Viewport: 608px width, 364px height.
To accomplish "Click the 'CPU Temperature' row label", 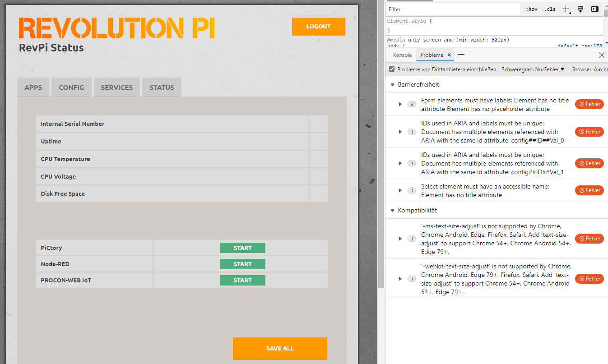I will click(x=65, y=159).
